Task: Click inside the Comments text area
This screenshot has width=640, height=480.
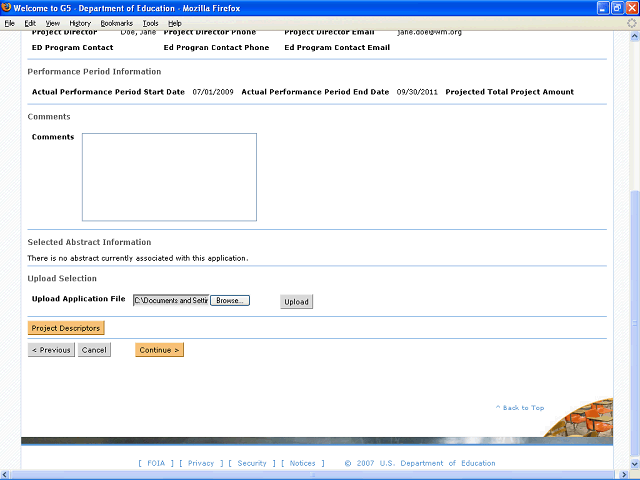Action: [169, 177]
